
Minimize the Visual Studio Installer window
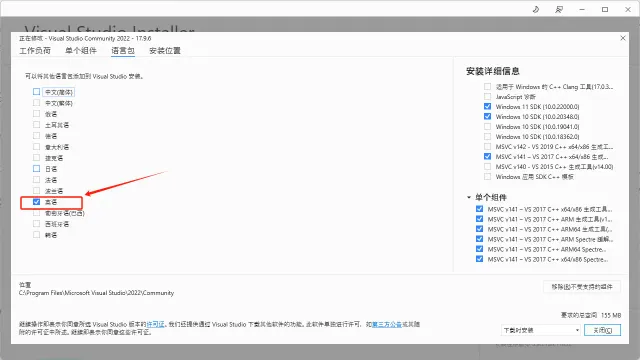[582, 9]
